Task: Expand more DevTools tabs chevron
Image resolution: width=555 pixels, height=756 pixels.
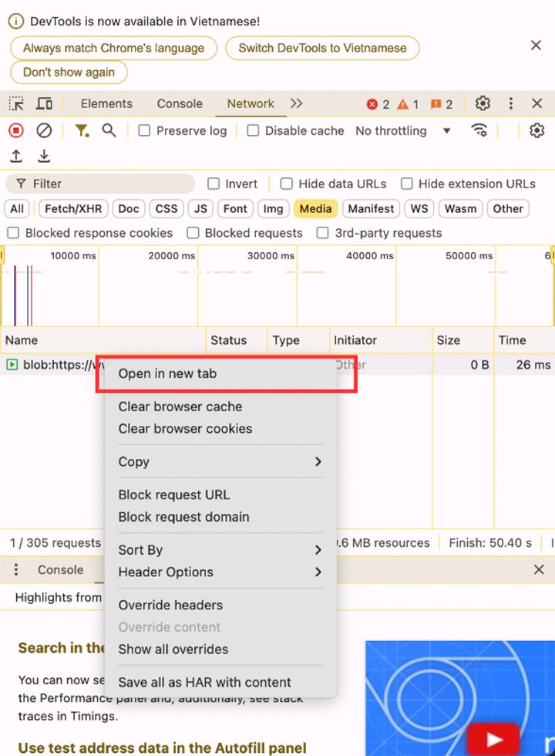Action: pyautogui.click(x=296, y=103)
